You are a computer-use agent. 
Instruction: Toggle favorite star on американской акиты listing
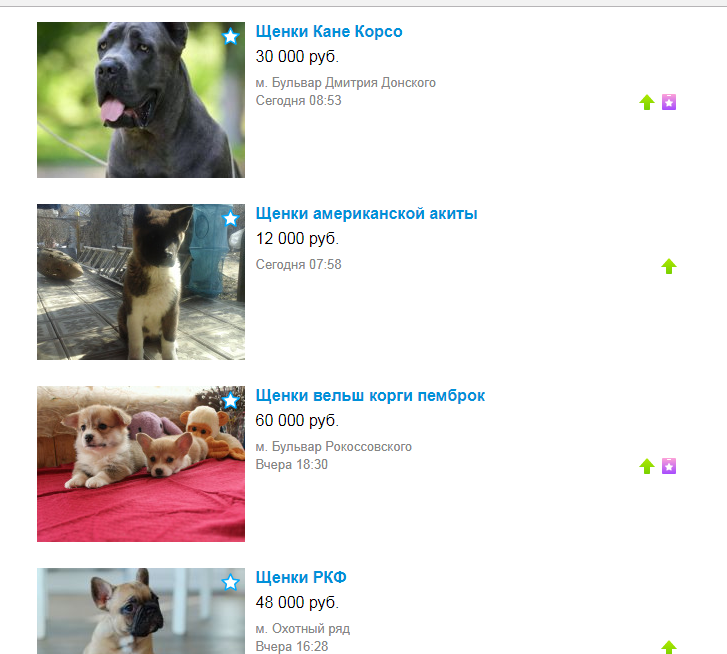pos(230,218)
